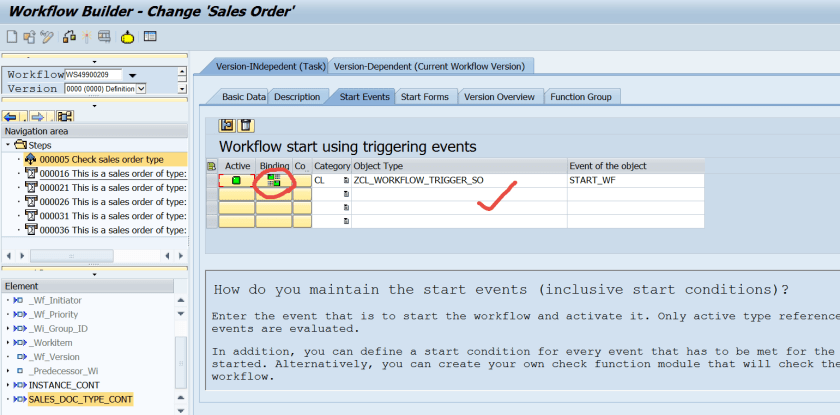Image resolution: width=840 pixels, height=415 pixels.
Task: Select step 000036 This is a sales order of type
Action: pos(113,230)
